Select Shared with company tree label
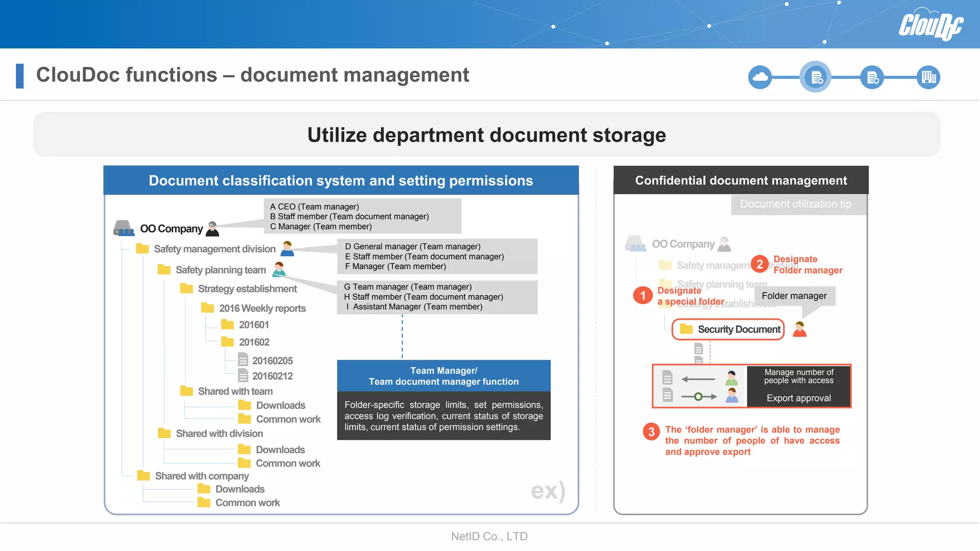The width and height of the screenshot is (980, 551). 202,476
